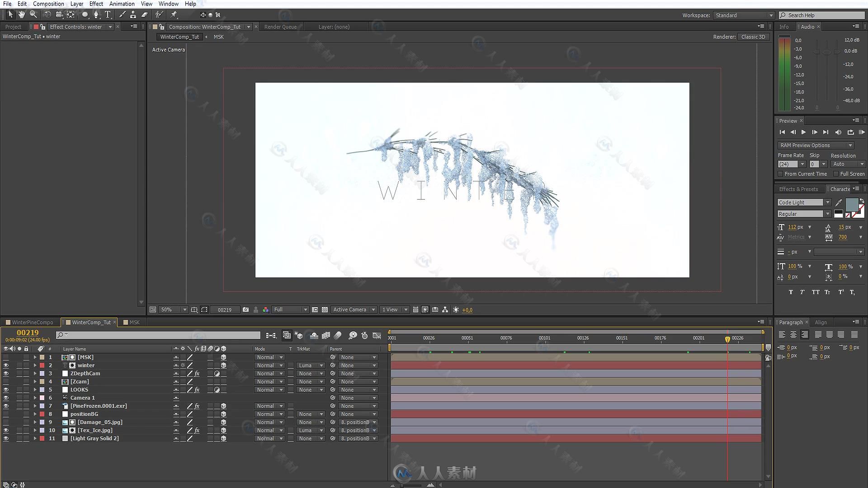This screenshot has width=868, height=488.
Task: Switch to the Project panel tab
Action: [13, 27]
